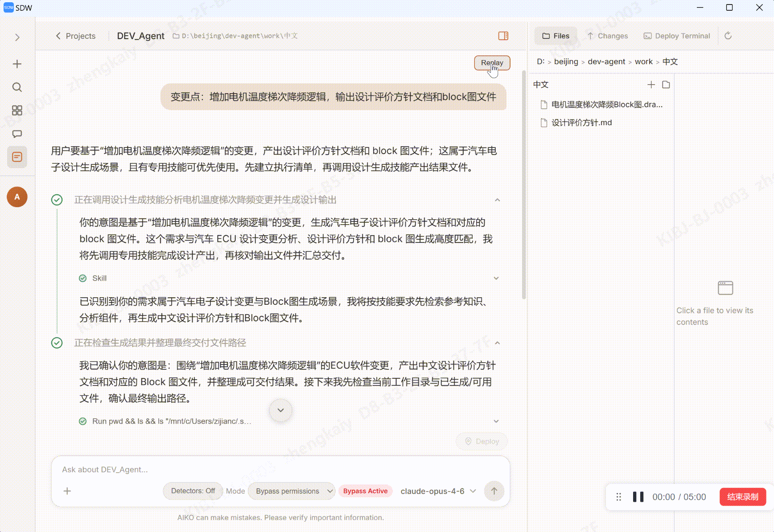Image resolution: width=774 pixels, height=532 pixels.
Task: Stop recording with 结束录制 button
Action: click(743, 497)
